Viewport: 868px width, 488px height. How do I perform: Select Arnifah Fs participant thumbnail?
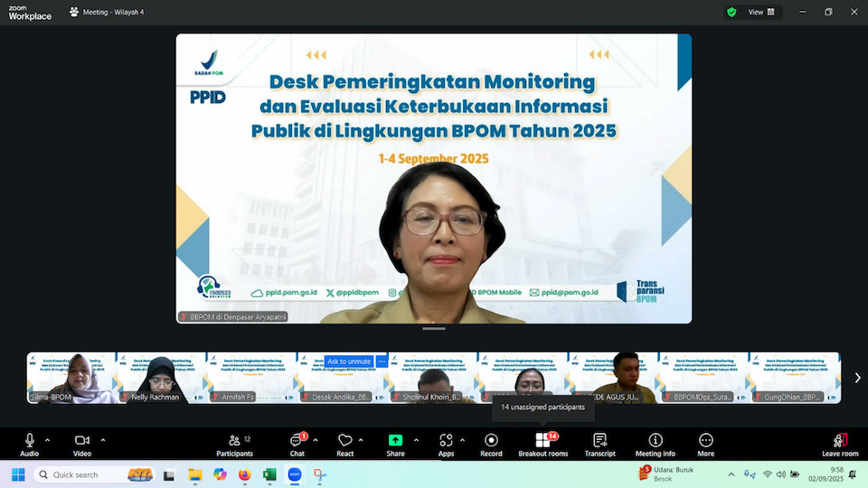point(252,378)
